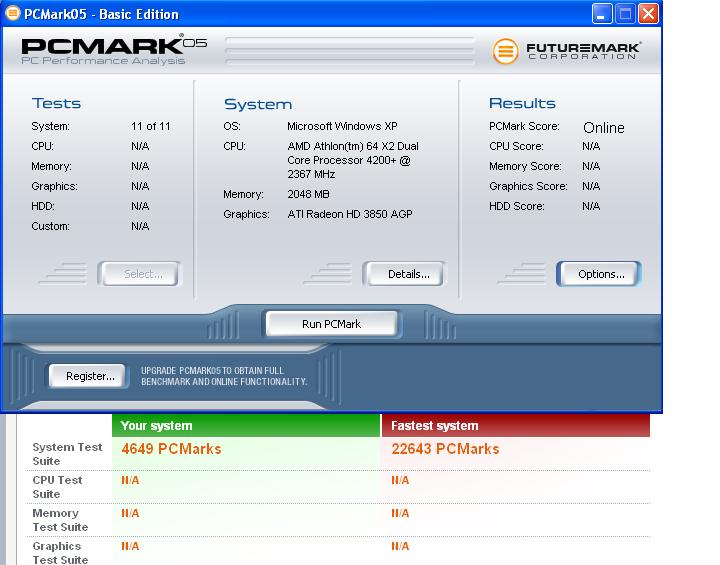The height and width of the screenshot is (565, 720).
Task: Click the 22643 PCMarks fastest score
Action: coord(445,449)
